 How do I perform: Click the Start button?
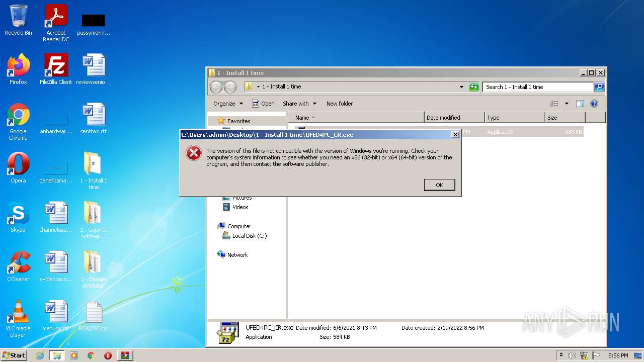pyautogui.click(x=14, y=355)
